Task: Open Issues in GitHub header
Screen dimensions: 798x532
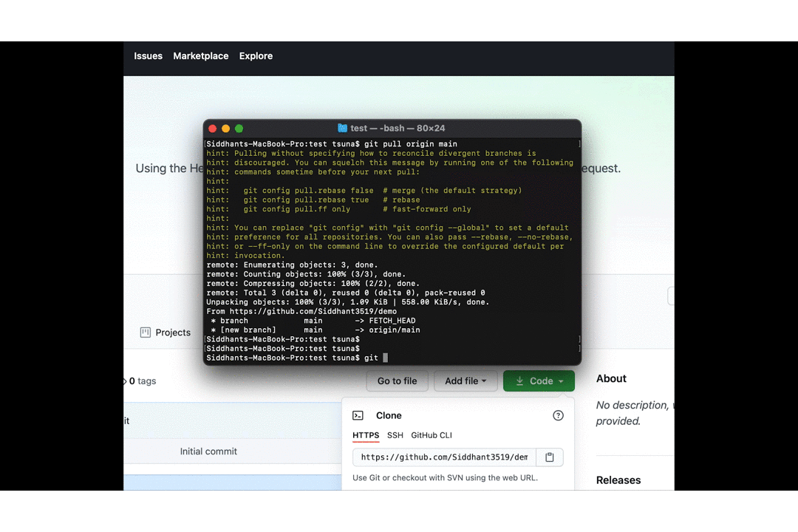Action: 148,56
